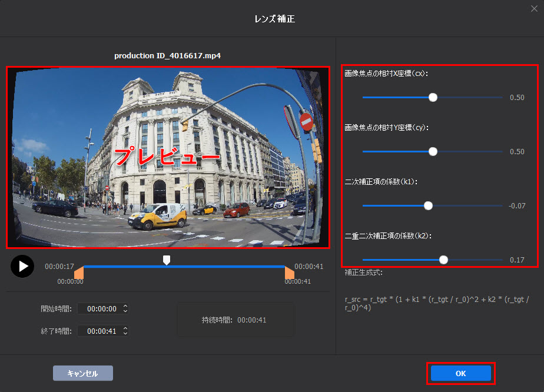The image size is (544, 392).
Task: Click the OK button
Action: pyautogui.click(x=461, y=373)
